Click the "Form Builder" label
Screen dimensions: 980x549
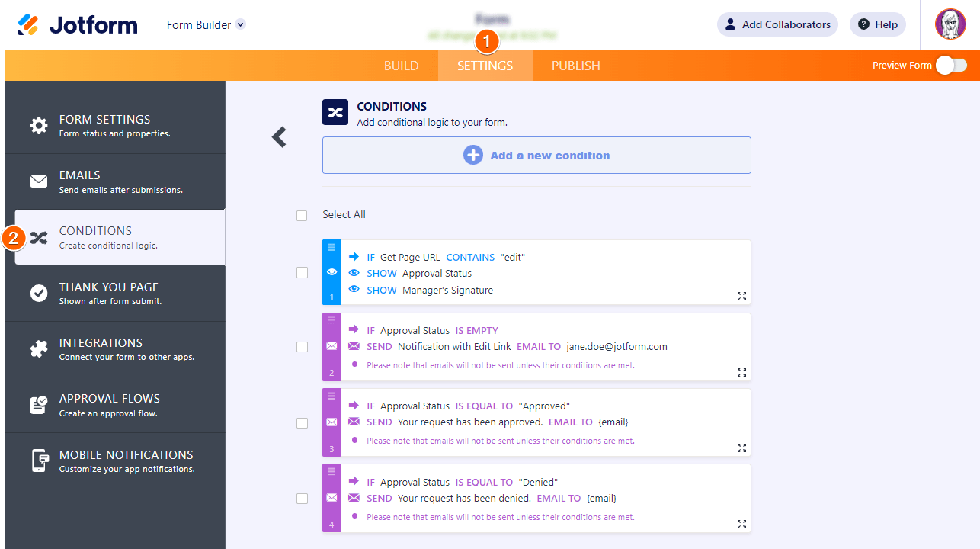point(199,24)
